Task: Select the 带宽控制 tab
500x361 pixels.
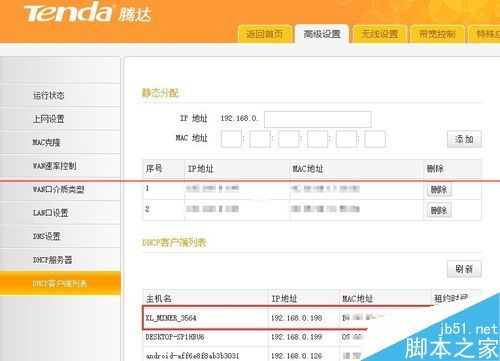Action: pyautogui.click(x=437, y=34)
